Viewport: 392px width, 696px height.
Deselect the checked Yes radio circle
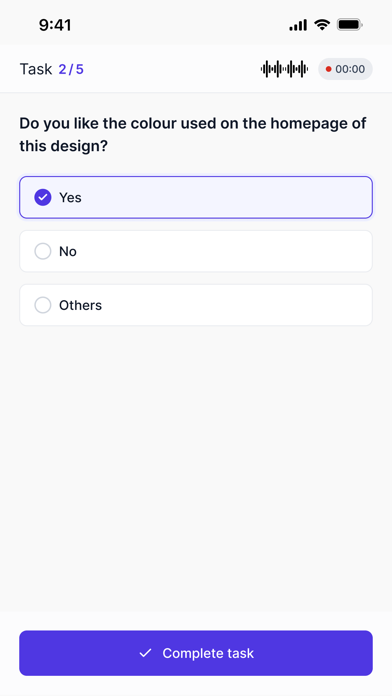point(43,198)
